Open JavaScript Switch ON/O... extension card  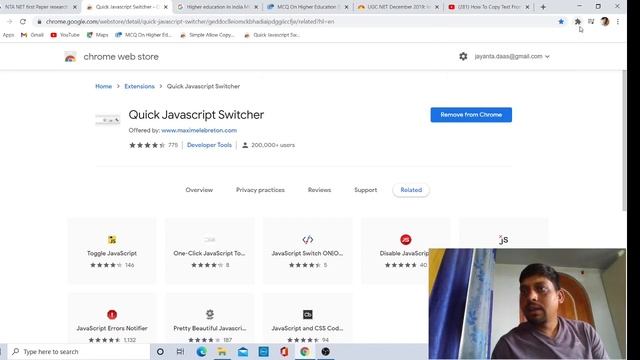(307, 251)
